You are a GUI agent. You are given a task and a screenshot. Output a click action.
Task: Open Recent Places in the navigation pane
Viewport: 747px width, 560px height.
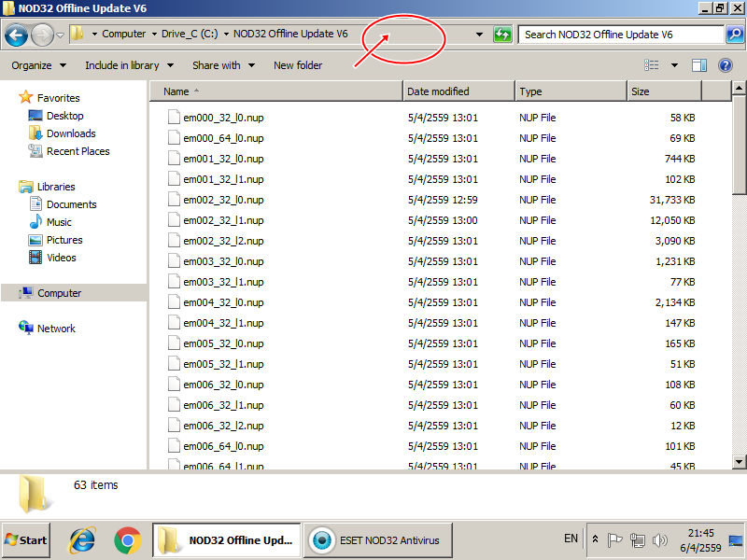coord(78,151)
